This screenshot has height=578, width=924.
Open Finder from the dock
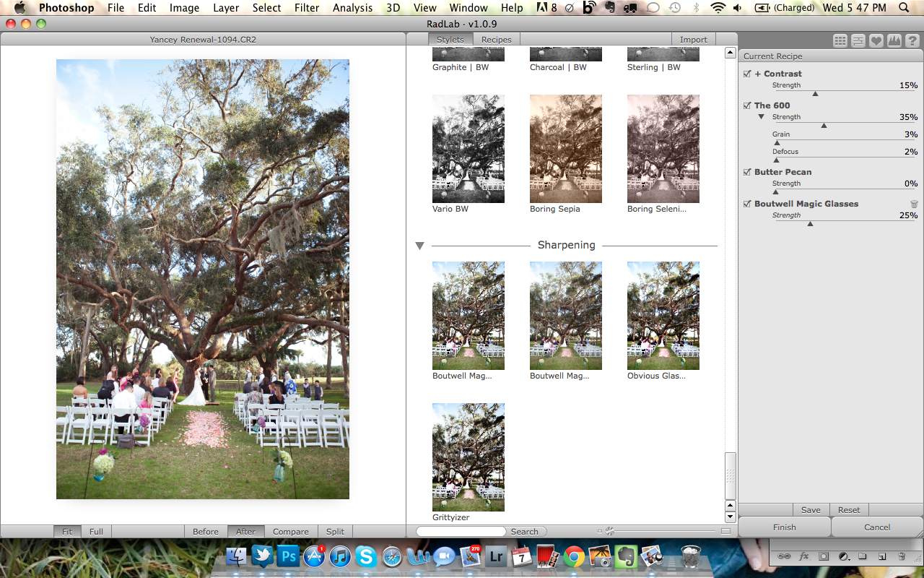tap(237, 557)
